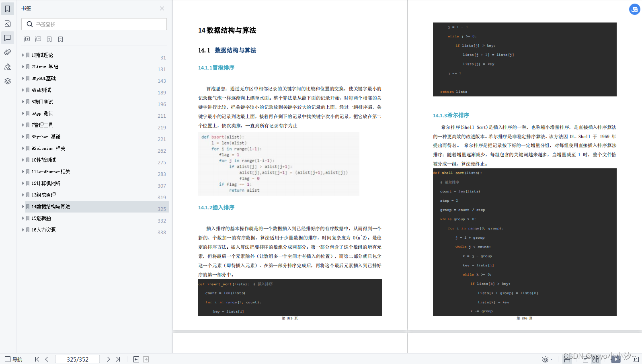Jump to 13组成原理 bookmark

[x=43, y=195]
